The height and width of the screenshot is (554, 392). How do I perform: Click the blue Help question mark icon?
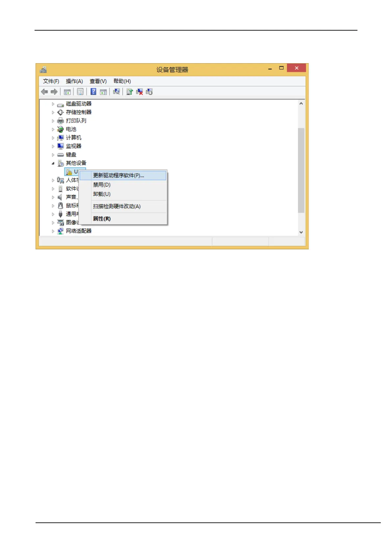pyautogui.click(x=93, y=92)
